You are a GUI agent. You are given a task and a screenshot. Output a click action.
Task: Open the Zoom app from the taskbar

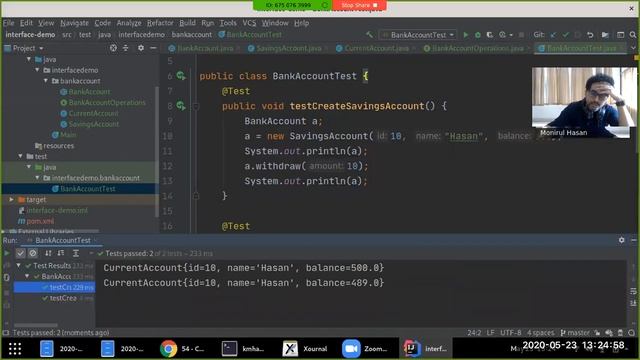pos(364,349)
